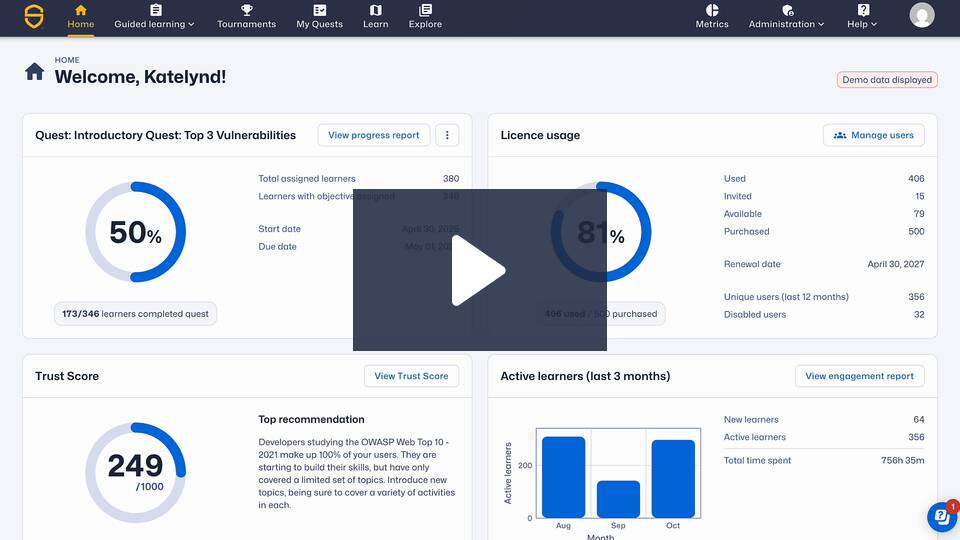This screenshot has width=960, height=540.
Task: Click the 'New learners' label
Action: (751, 419)
